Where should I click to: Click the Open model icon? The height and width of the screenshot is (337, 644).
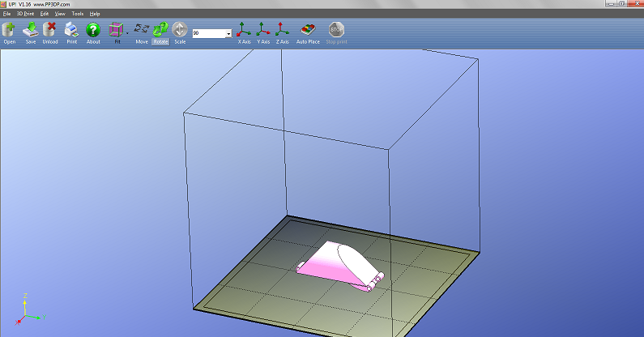9,33
